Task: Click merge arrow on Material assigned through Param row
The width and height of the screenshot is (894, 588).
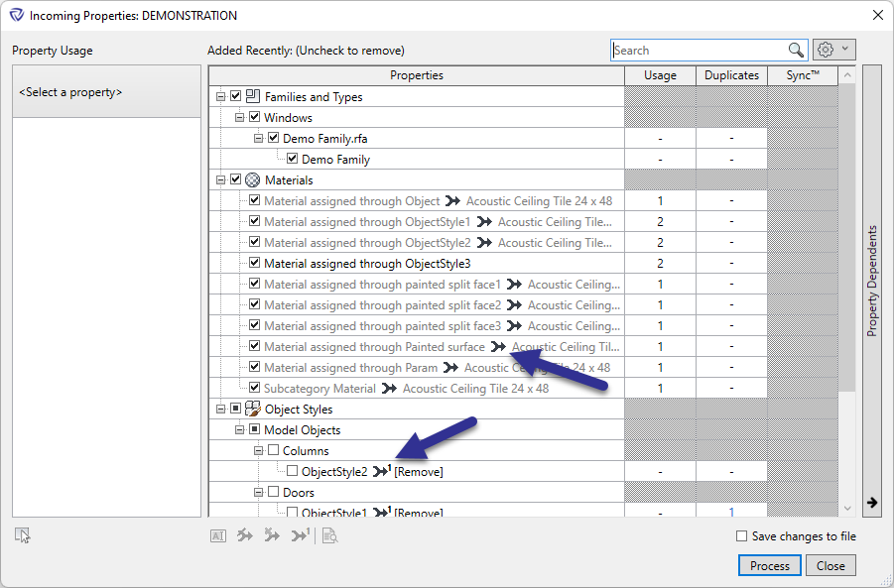Action: (451, 368)
